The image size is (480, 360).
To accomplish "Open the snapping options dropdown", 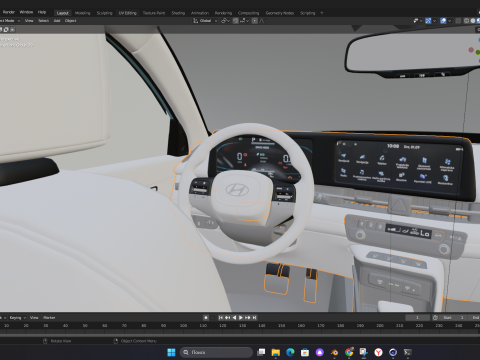I will (x=244, y=21).
